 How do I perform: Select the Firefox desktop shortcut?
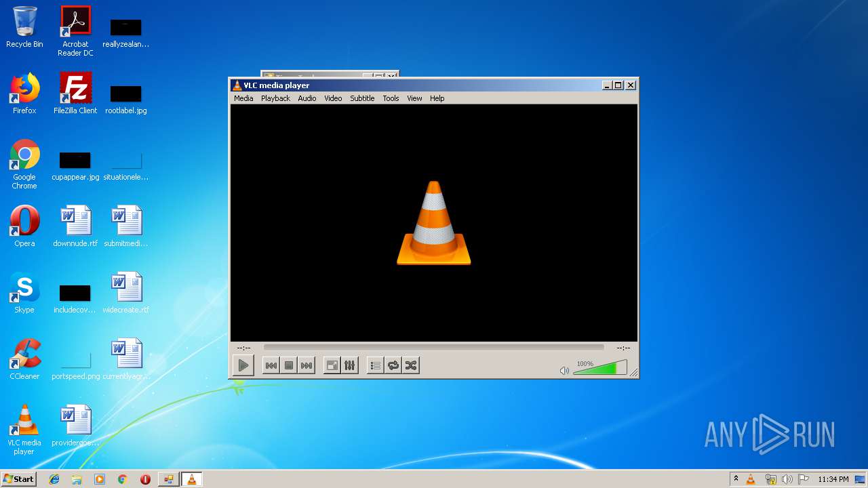pyautogui.click(x=24, y=94)
